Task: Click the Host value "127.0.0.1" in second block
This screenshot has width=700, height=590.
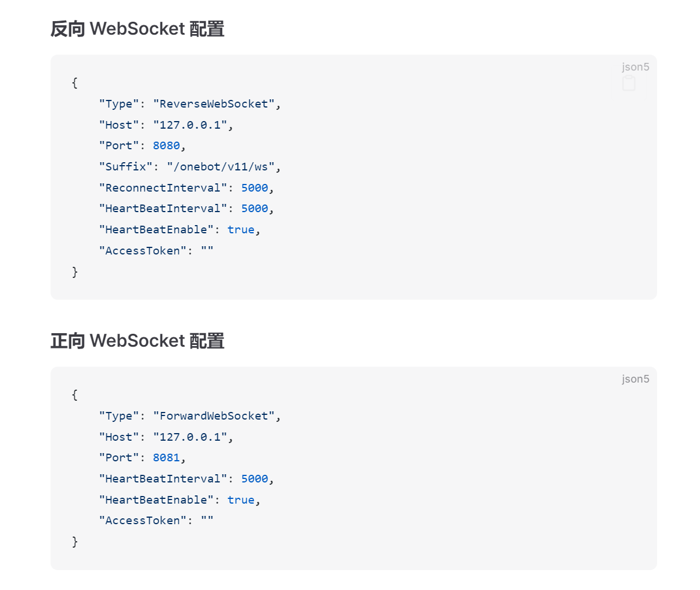Action: (190, 437)
